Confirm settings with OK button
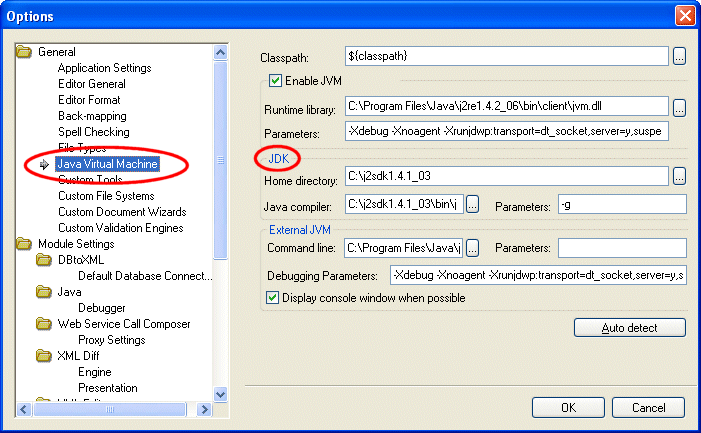 point(568,408)
